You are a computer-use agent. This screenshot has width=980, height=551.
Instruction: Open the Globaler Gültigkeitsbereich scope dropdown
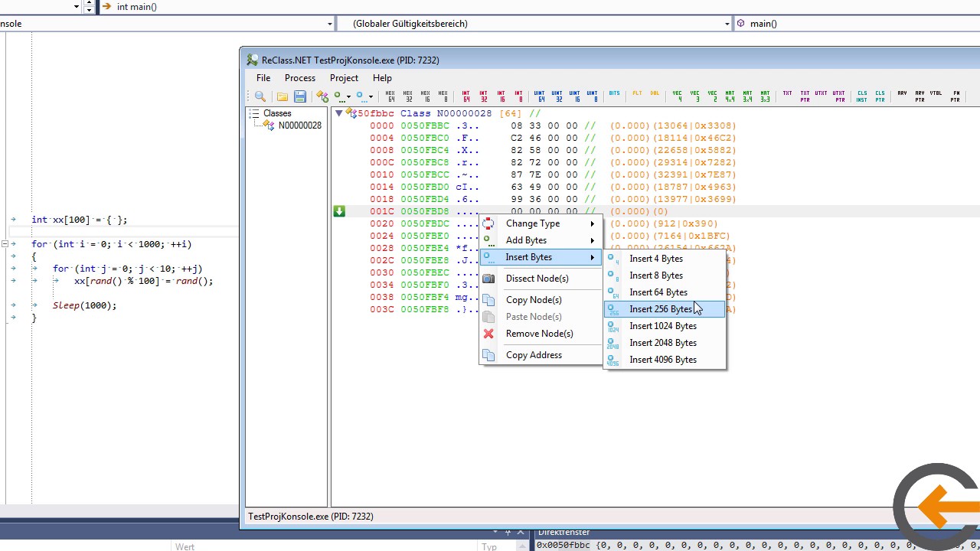point(727,24)
